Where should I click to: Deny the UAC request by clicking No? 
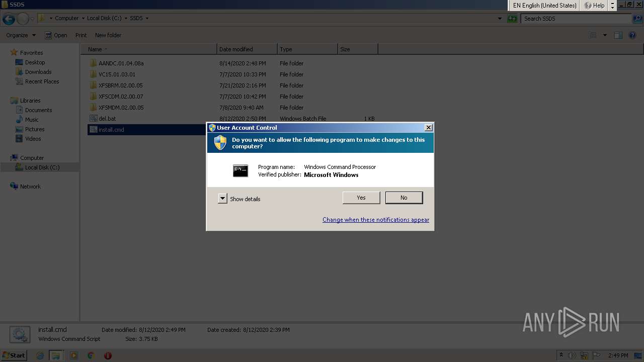pyautogui.click(x=404, y=198)
